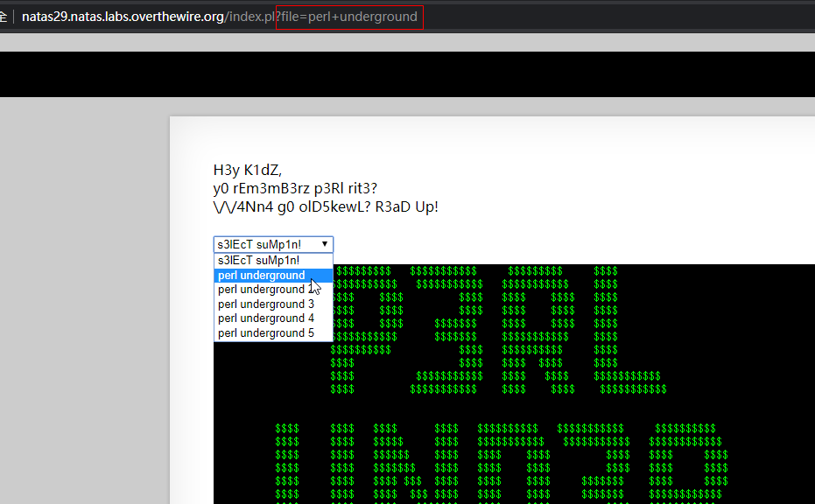Click the natas29 domain in the address bar
This screenshot has width=815, height=504.
pyautogui.click(x=123, y=17)
